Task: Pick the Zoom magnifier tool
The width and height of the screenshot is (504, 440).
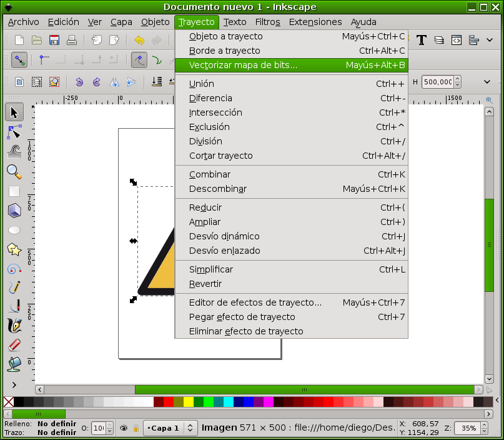Action: [x=14, y=172]
